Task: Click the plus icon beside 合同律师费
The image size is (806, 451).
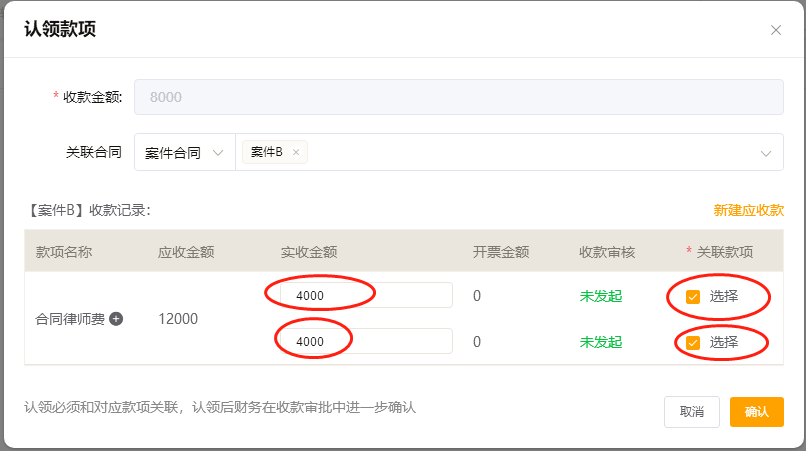Action: (x=116, y=319)
